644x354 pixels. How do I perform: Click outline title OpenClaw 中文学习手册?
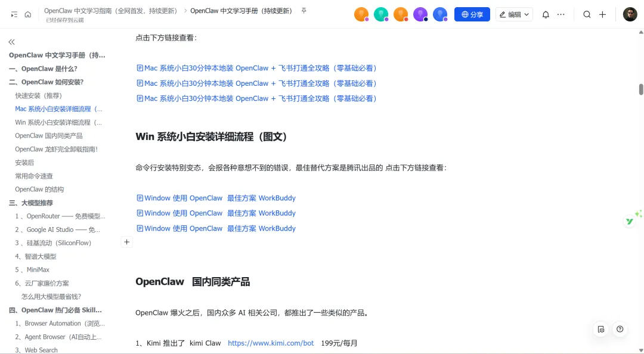[x=57, y=55]
